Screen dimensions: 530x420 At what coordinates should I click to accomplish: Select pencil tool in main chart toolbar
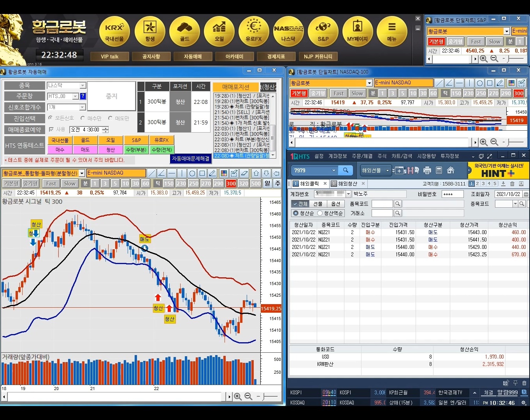(x=212, y=173)
